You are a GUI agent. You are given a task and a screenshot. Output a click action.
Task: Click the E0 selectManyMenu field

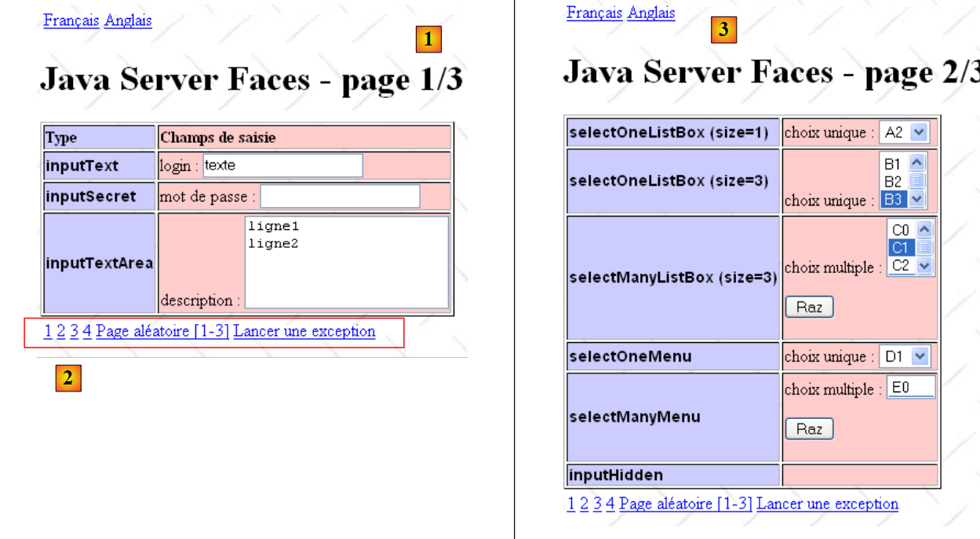pyautogui.click(x=910, y=387)
